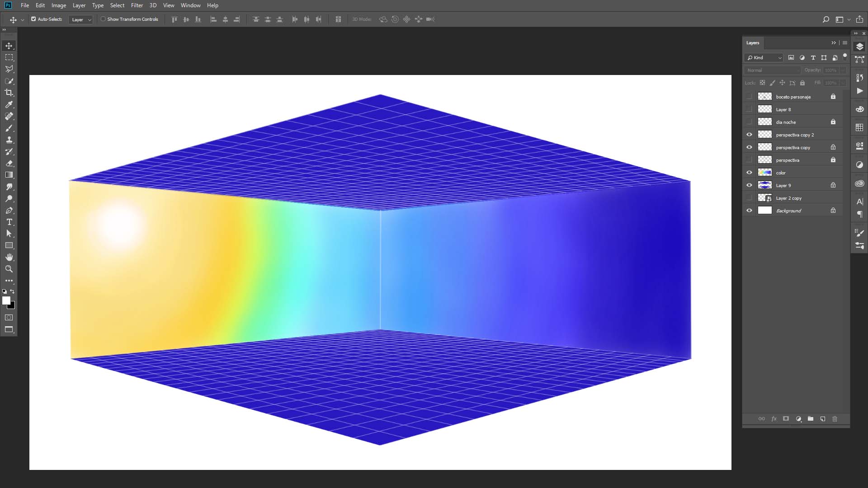Enable Show Transform Controls checkbox
The height and width of the screenshot is (488, 868).
[x=103, y=19]
